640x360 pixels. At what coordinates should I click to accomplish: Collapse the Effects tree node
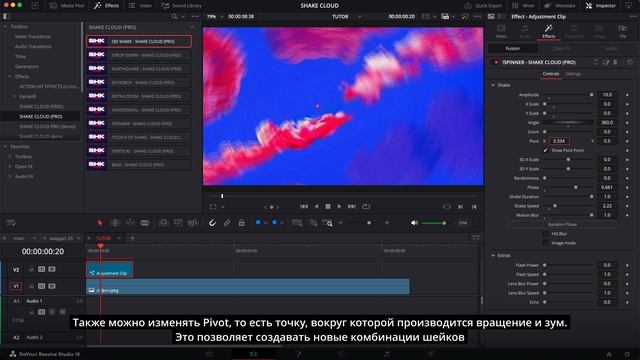click(x=10, y=76)
